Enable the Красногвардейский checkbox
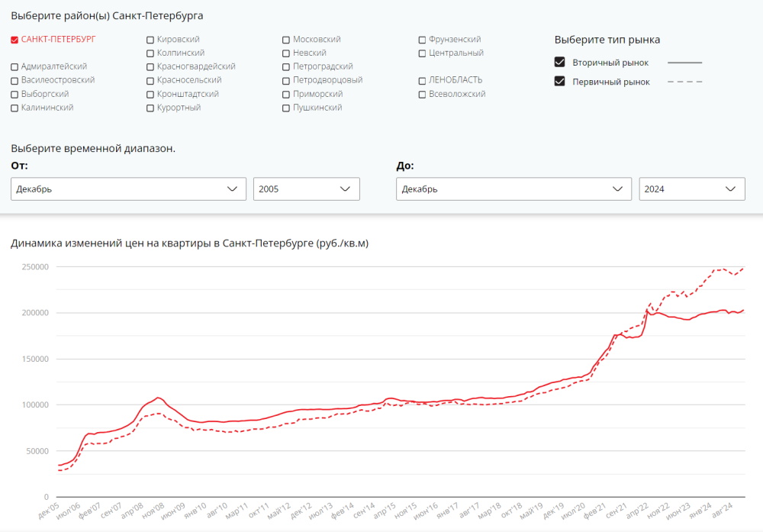The height and width of the screenshot is (532, 763). (x=150, y=67)
